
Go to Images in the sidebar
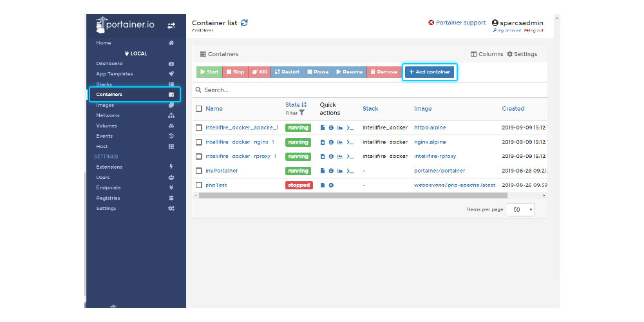coord(105,105)
